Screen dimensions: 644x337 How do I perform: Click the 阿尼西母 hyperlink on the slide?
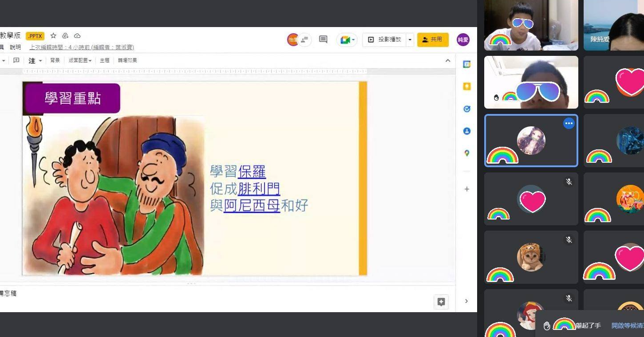[x=252, y=205]
